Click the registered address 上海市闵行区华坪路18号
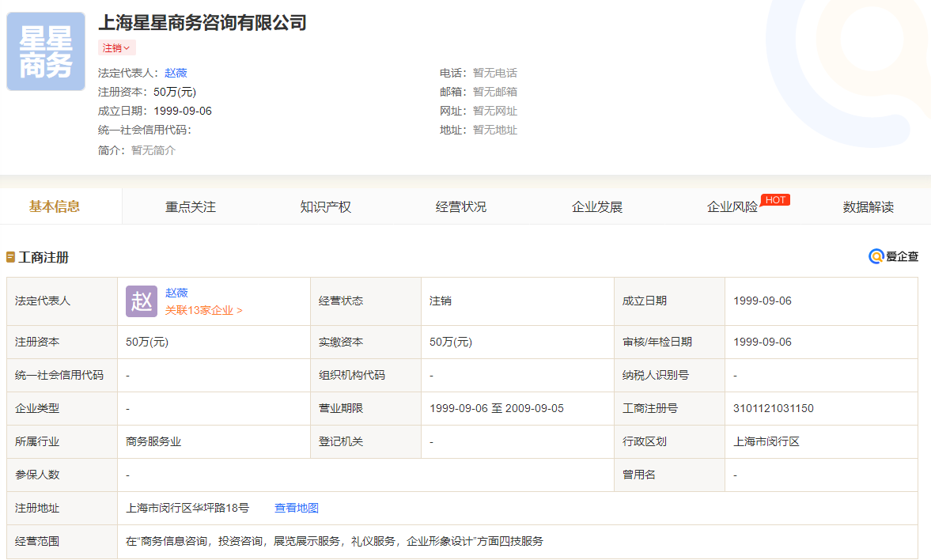Viewport: 931px width, 560px height. click(188, 507)
